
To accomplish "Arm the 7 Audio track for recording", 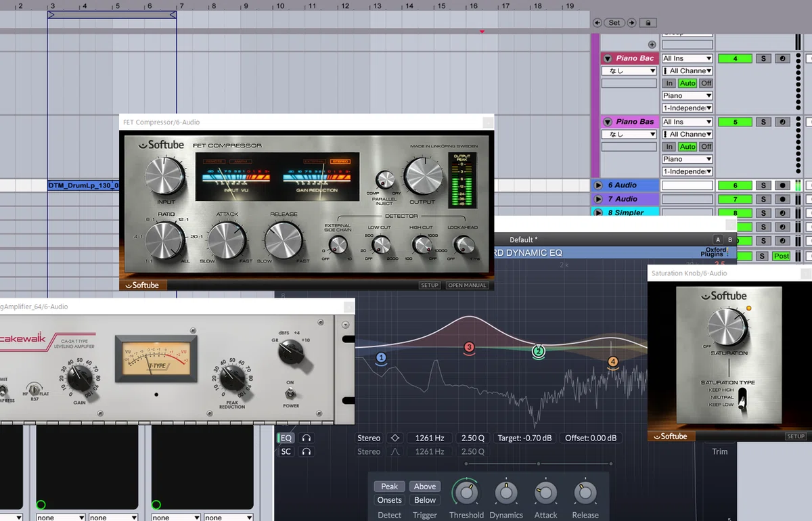I will (x=783, y=199).
